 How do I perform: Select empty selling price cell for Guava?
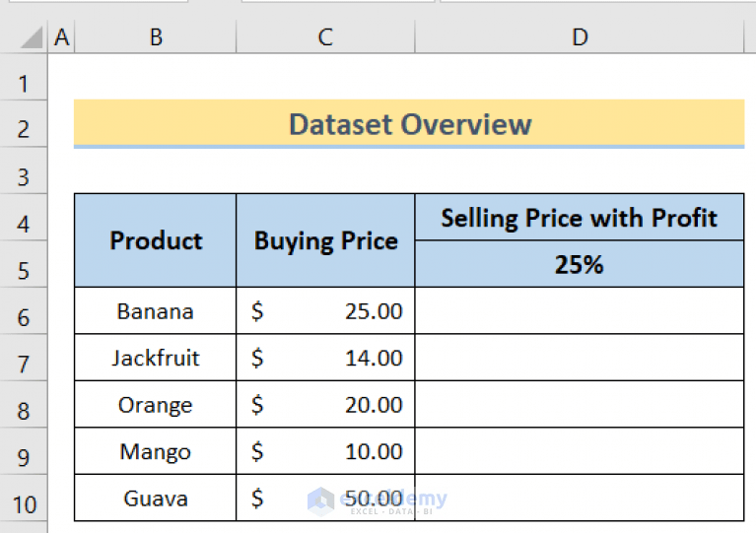tap(580, 498)
